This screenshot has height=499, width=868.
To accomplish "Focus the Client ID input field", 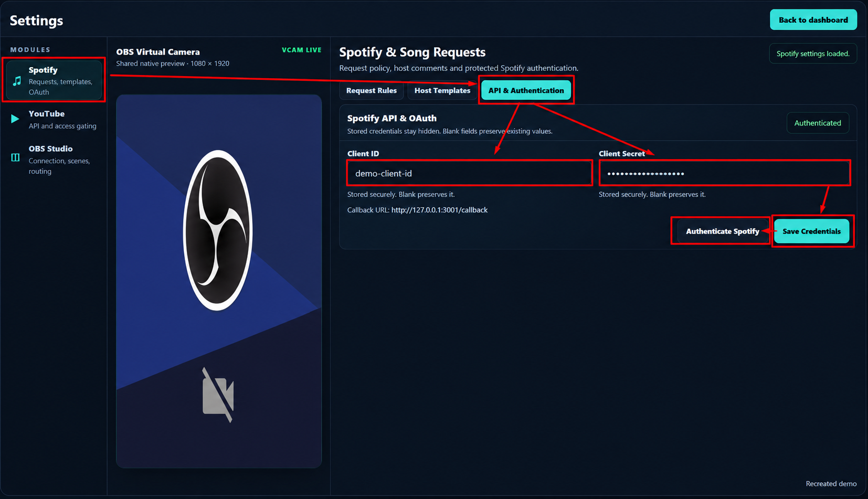I will 469,173.
